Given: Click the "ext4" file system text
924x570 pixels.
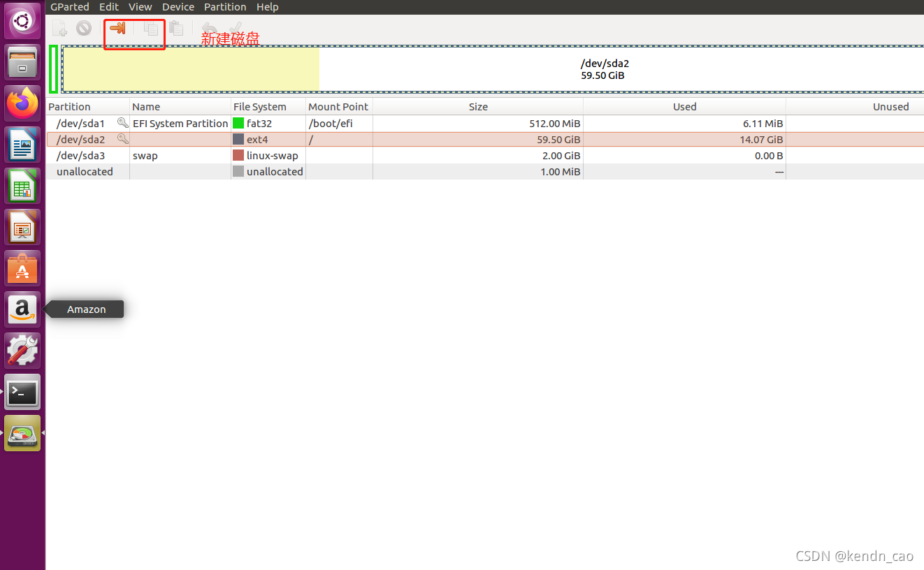Looking at the screenshot, I should tap(257, 139).
